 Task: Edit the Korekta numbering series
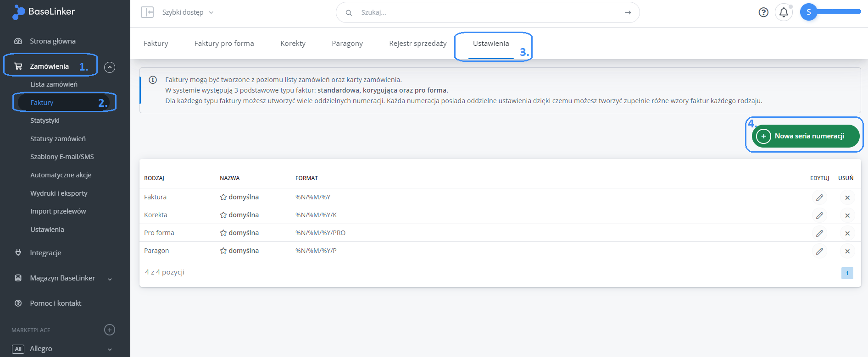point(819,215)
